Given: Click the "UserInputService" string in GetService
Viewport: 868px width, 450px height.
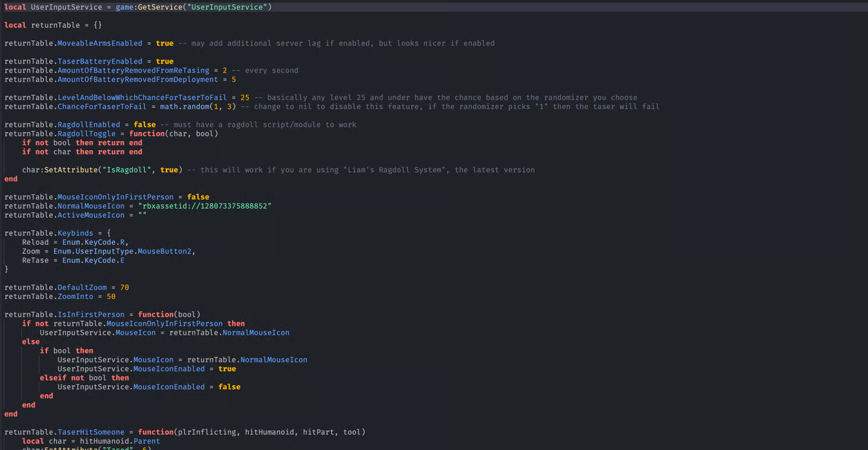Looking at the screenshot, I should (227, 7).
